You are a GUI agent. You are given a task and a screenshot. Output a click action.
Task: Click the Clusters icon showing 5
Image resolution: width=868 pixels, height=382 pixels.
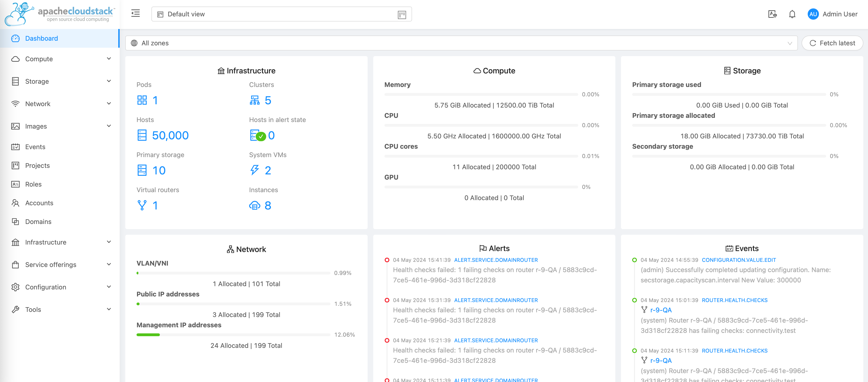[255, 100]
